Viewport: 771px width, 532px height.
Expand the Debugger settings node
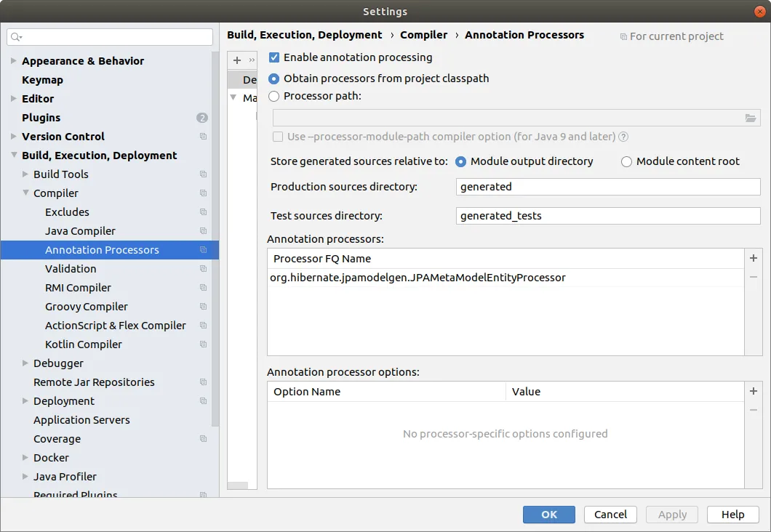click(x=25, y=363)
